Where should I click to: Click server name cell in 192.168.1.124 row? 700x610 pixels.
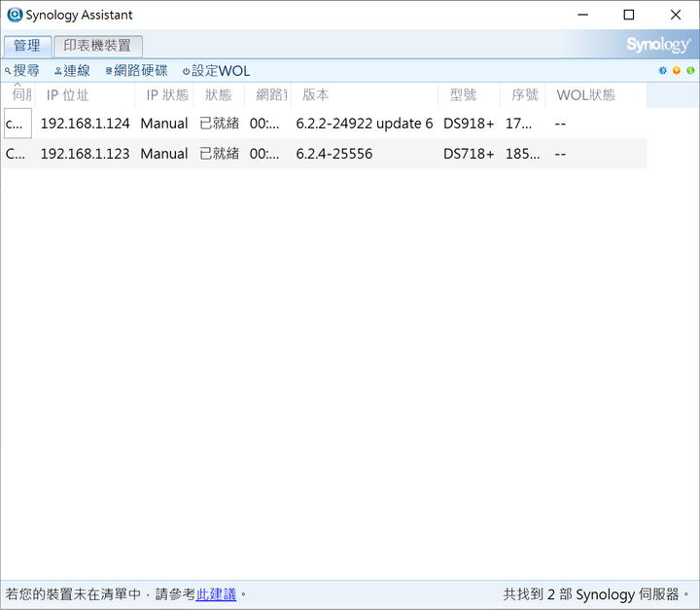17,124
